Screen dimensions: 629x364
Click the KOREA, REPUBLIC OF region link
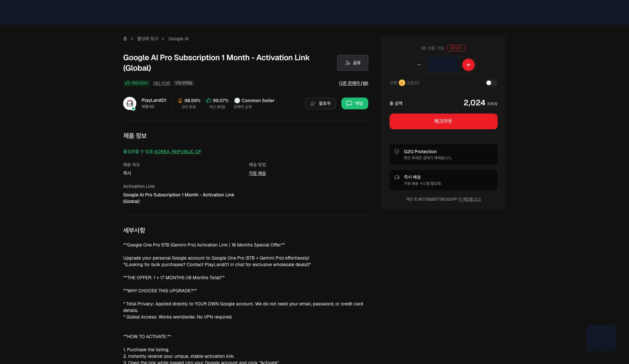(178, 152)
